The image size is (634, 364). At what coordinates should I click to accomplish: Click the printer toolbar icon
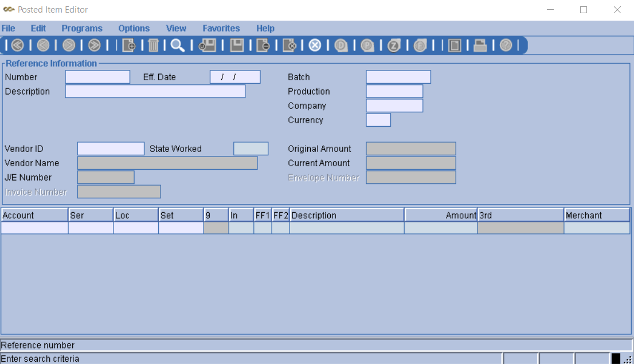480,45
